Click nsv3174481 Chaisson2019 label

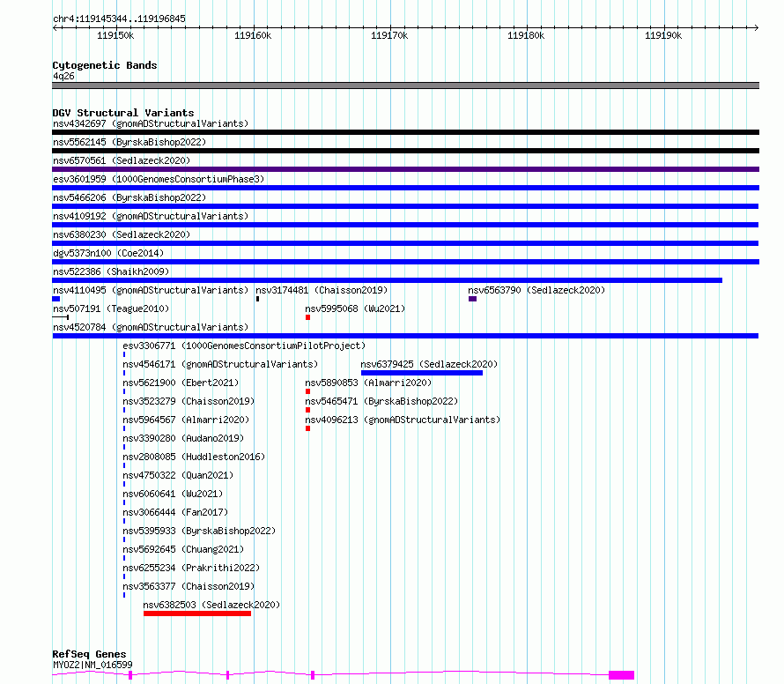coord(322,290)
